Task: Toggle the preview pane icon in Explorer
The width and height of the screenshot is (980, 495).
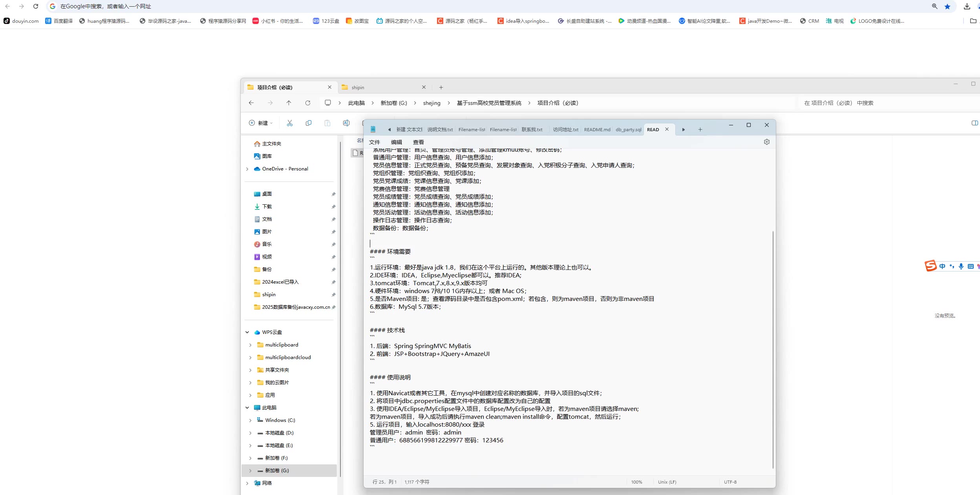Action: point(974,123)
